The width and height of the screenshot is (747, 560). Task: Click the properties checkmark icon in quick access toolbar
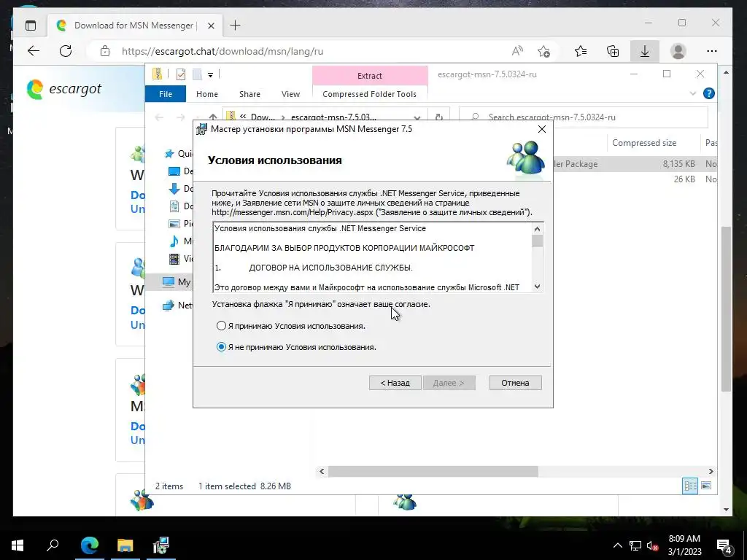181,74
